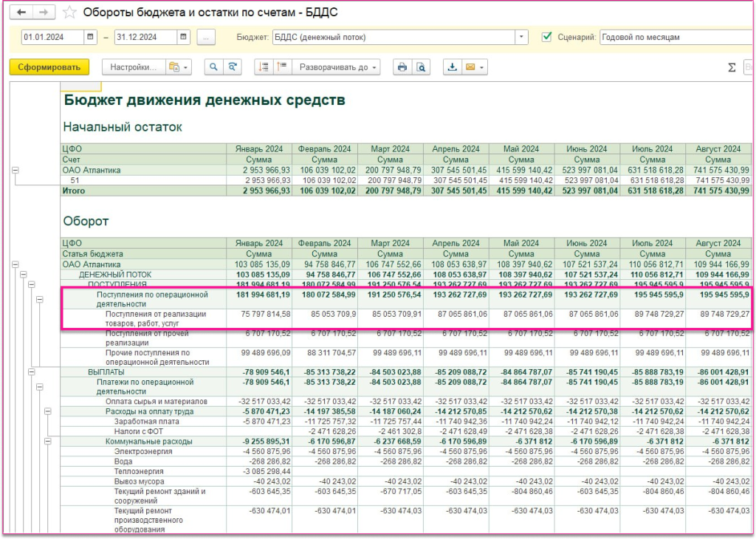Click the Сформировать button

point(49,67)
